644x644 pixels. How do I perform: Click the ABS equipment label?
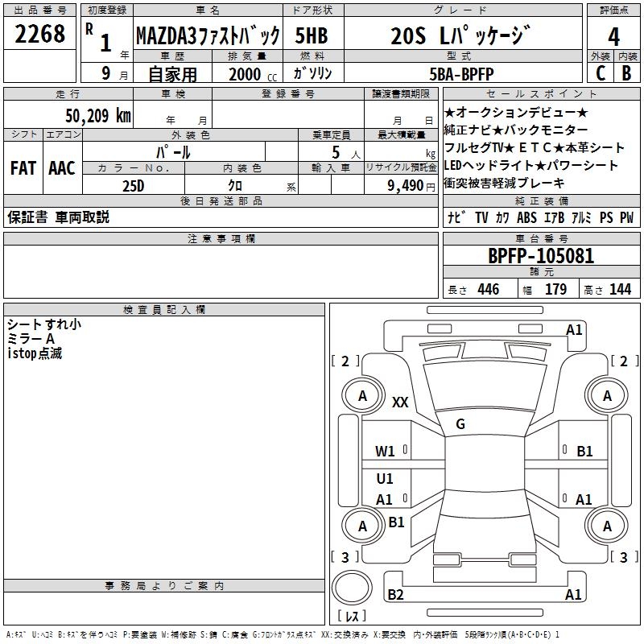tap(526, 217)
